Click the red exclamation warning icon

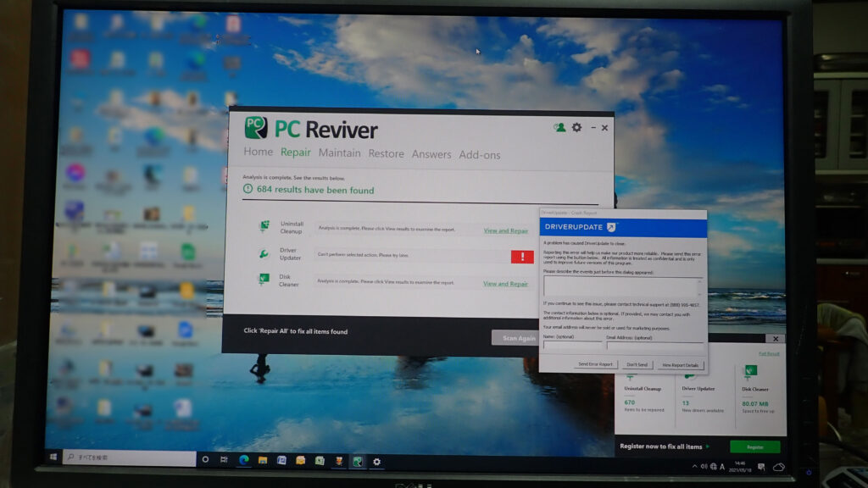[x=522, y=256]
